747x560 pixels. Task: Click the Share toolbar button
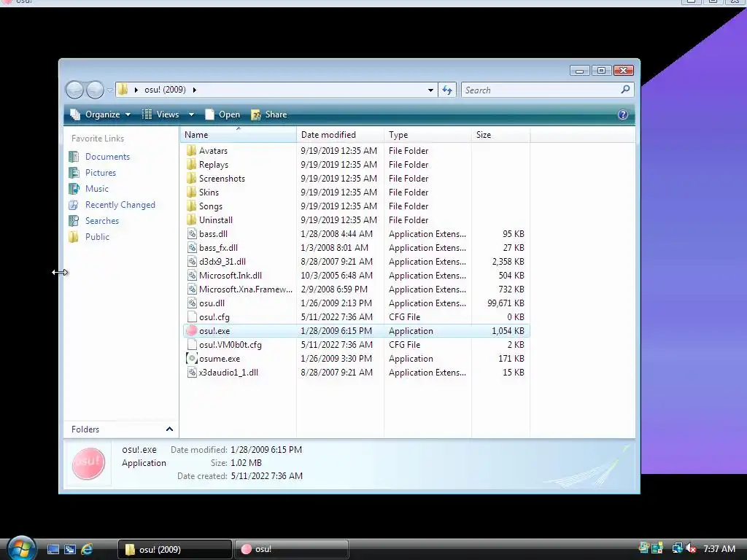pos(269,114)
